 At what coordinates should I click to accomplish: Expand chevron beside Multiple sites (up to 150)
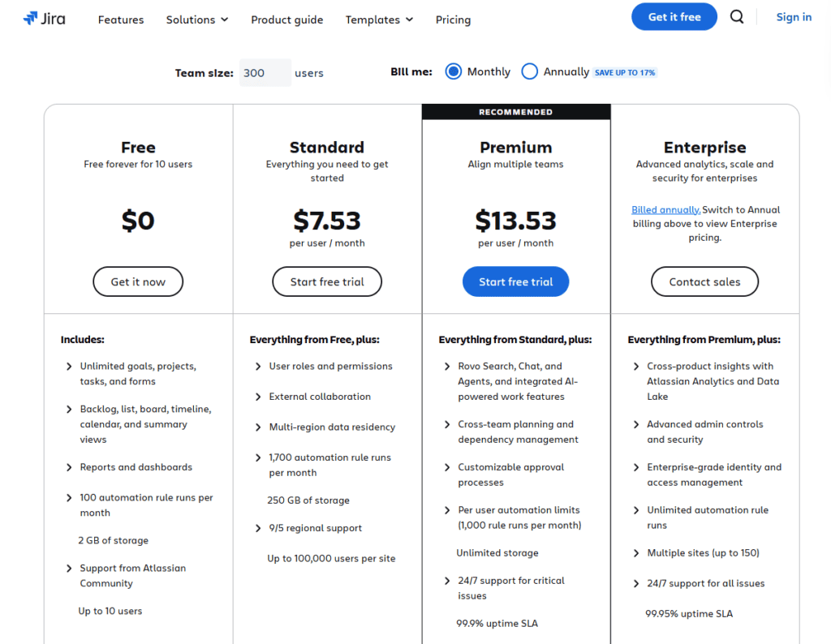(x=636, y=553)
